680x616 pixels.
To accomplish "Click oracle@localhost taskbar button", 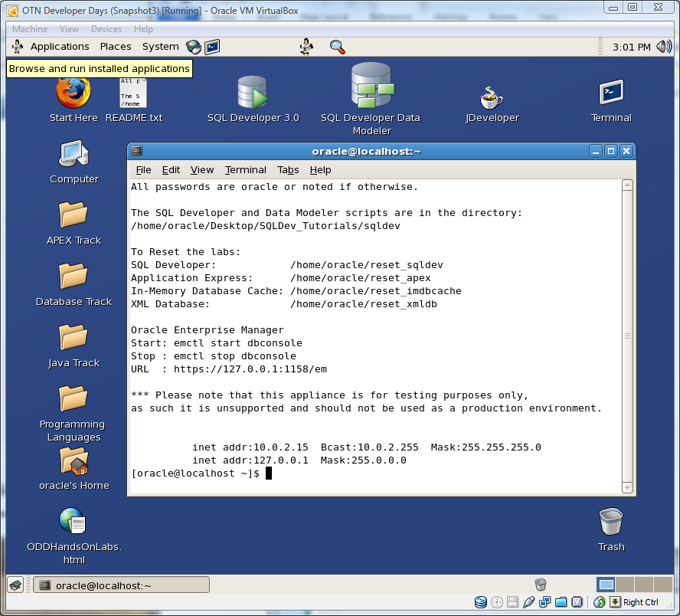I will point(122,585).
